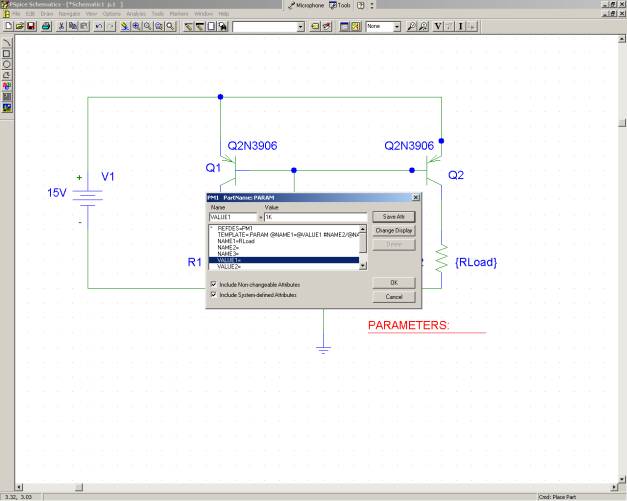Click the Save Attr button
The image size is (627, 501).
(393, 216)
